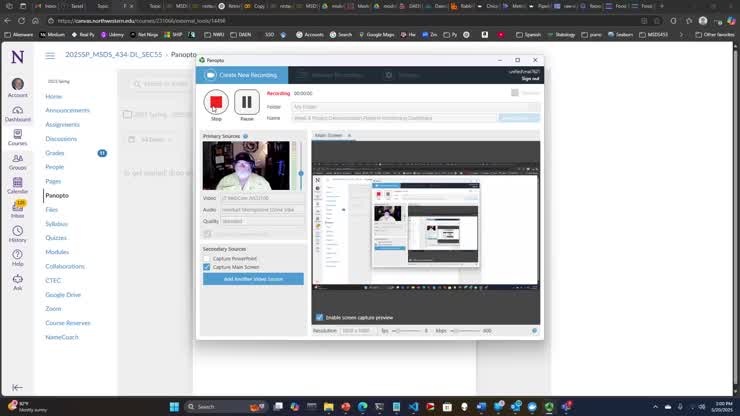Sign out of the Panopto recorder

(x=530, y=79)
